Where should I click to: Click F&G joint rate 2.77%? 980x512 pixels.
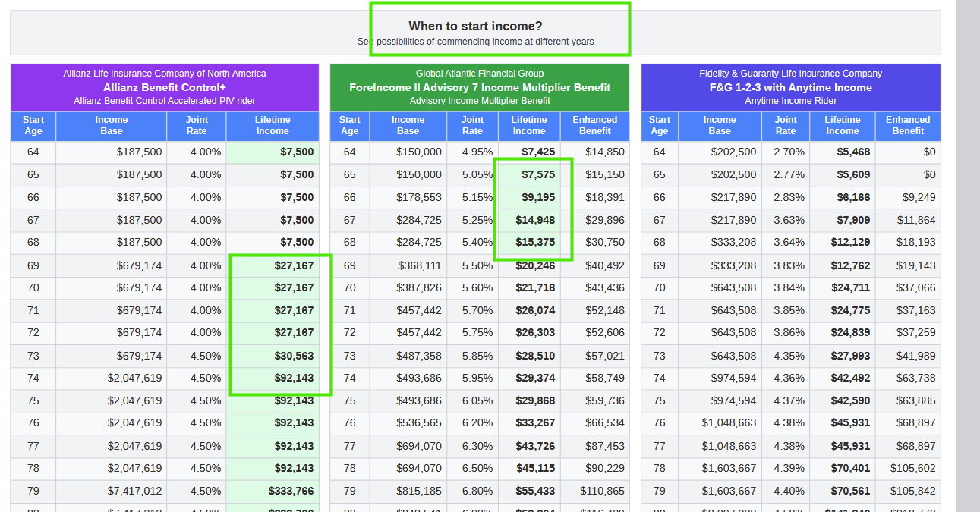(789, 174)
